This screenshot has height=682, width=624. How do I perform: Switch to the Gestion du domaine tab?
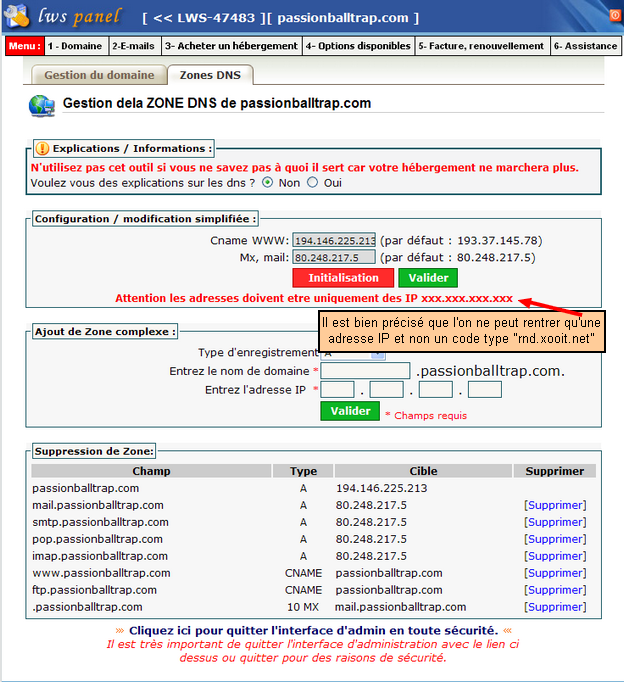(x=99, y=75)
